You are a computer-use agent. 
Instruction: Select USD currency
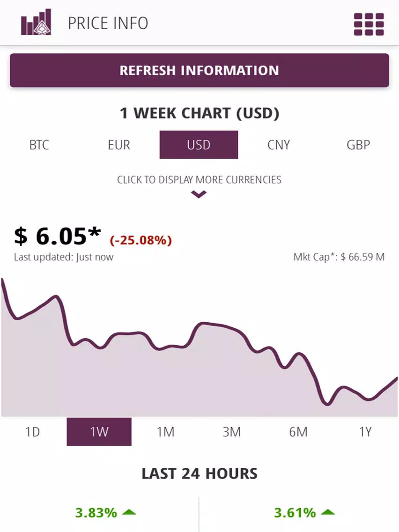pos(199,145)
